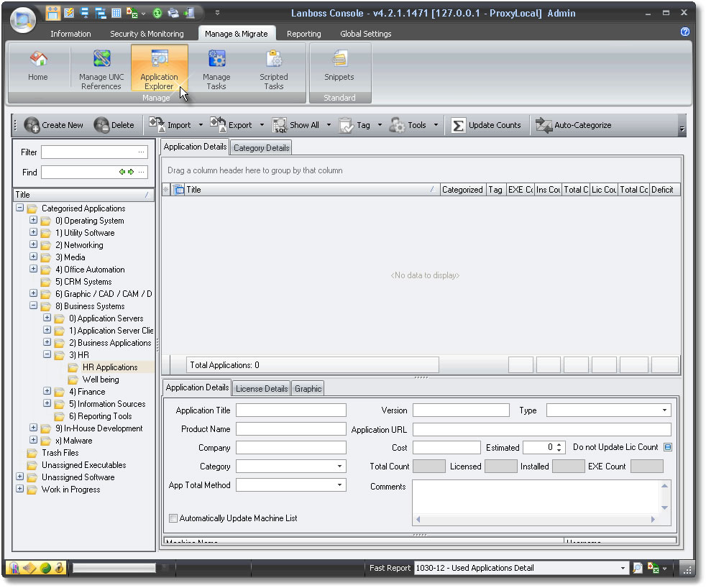Expand the 0) Operating System node

pyautogui.click(x=34, y=221)
